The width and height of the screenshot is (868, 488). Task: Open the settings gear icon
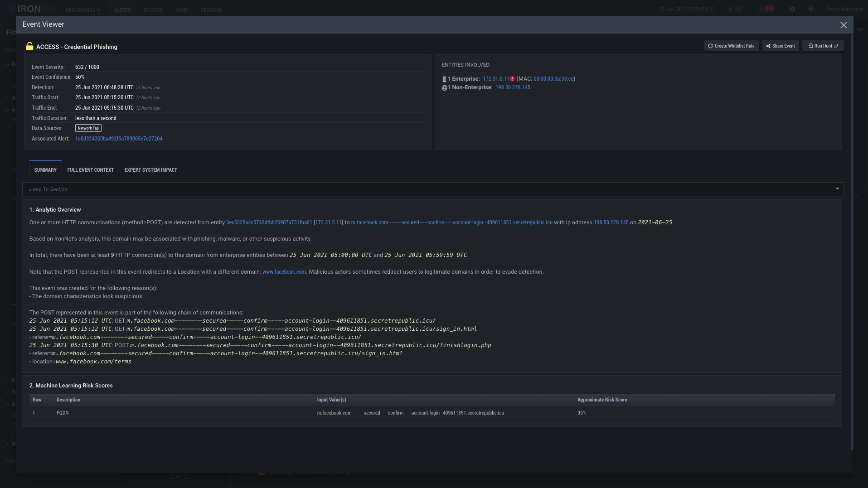tap(793, 9)
